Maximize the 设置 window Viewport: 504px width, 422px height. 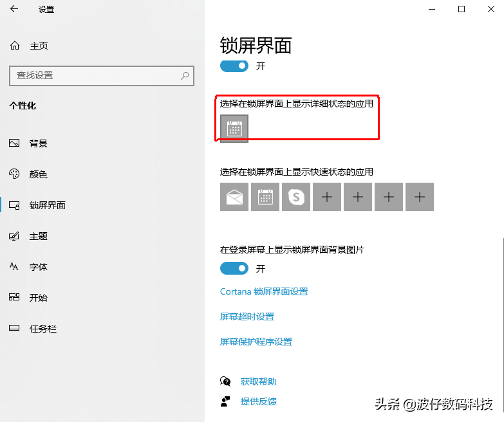[462, 9]
